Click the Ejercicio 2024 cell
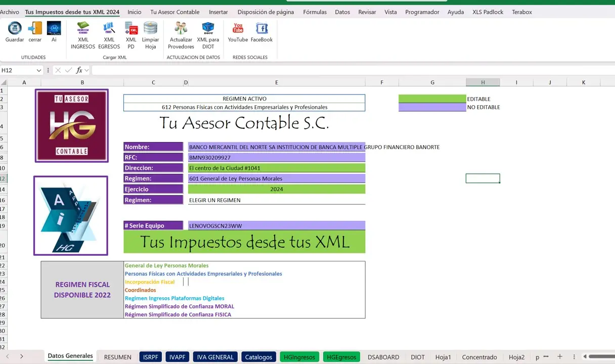 click(x=277, y=189)
